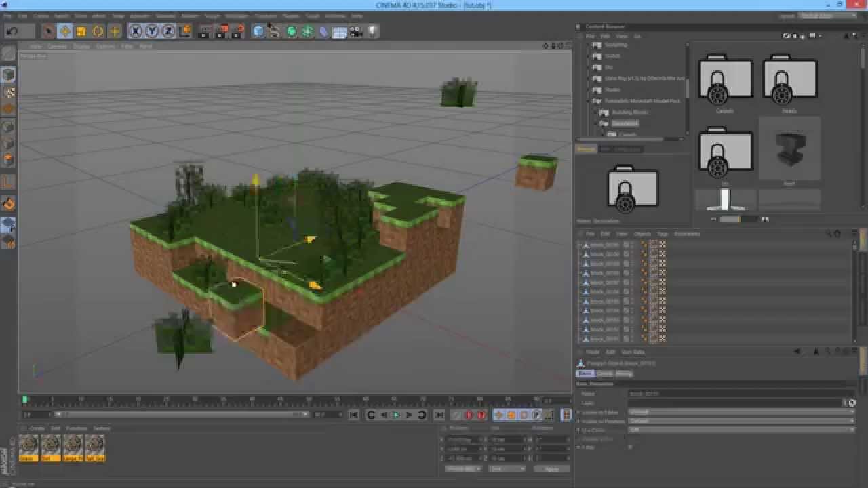Viewport: 868px width, 488px height.
Task: Select the Spline Pen tool icon
Action: (275, 31)
